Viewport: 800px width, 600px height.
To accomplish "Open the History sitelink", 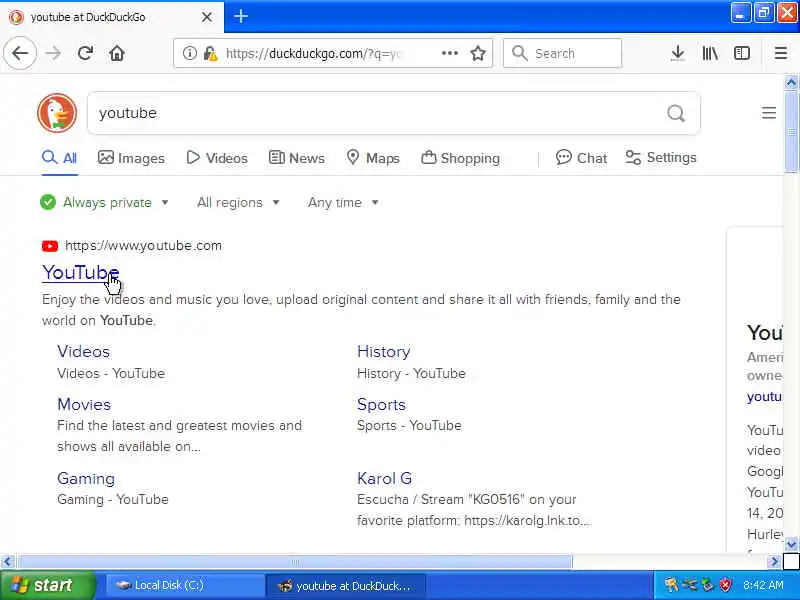I will (x=384, y=352).
